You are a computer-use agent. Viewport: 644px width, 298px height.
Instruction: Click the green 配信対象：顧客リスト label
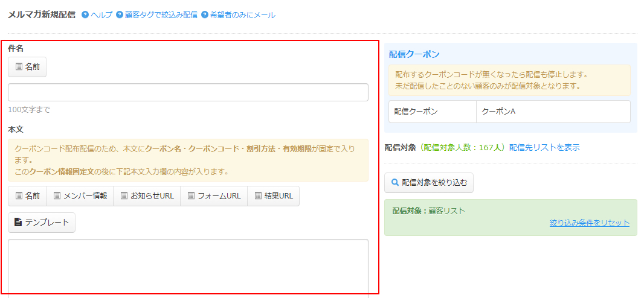click(x=428, y=211)
